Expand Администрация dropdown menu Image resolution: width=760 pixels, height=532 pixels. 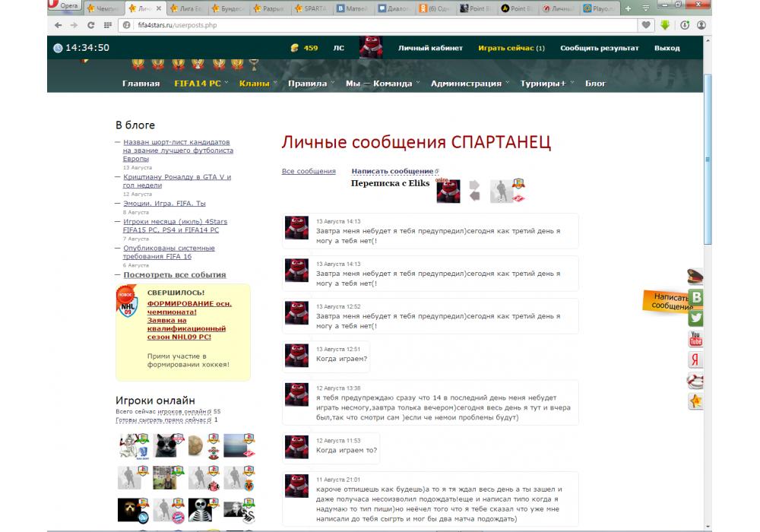click(x=470, y=84)
